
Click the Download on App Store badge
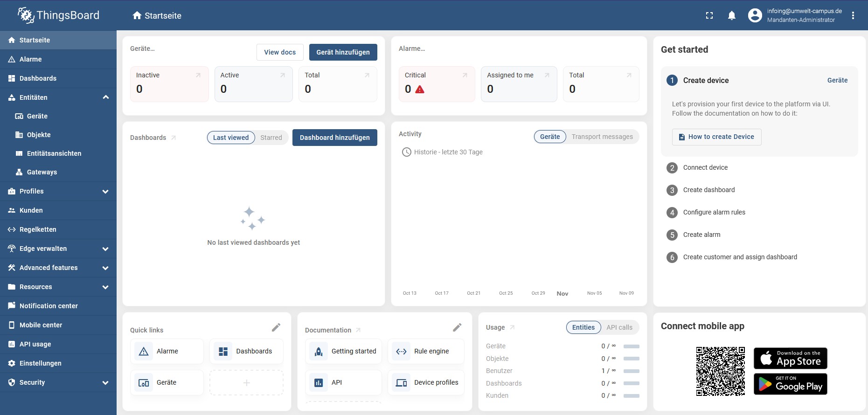790,358
